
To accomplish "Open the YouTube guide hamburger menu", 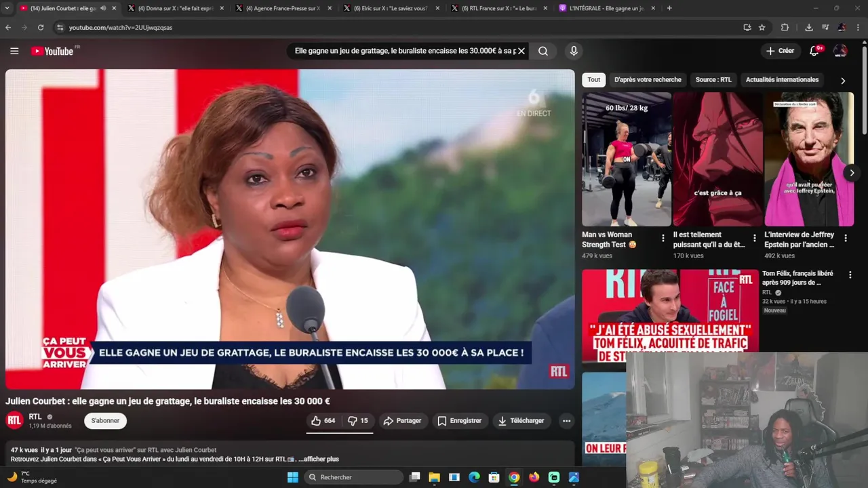I will 14,51.
